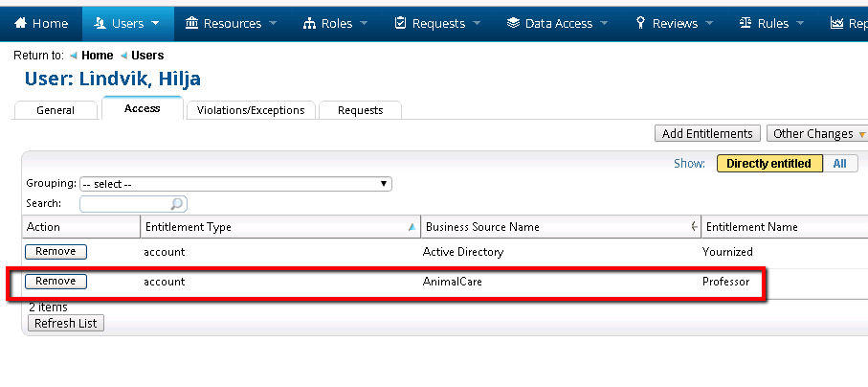Toggle Show filter to All
Screen dimensions: 868x387
click(x=839, y=164)
